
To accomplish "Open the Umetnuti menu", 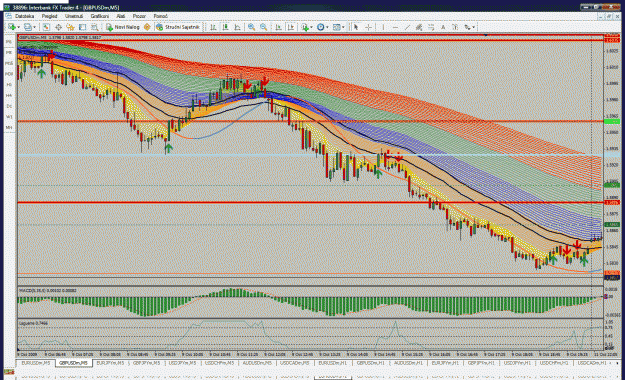I will point(74,16).
